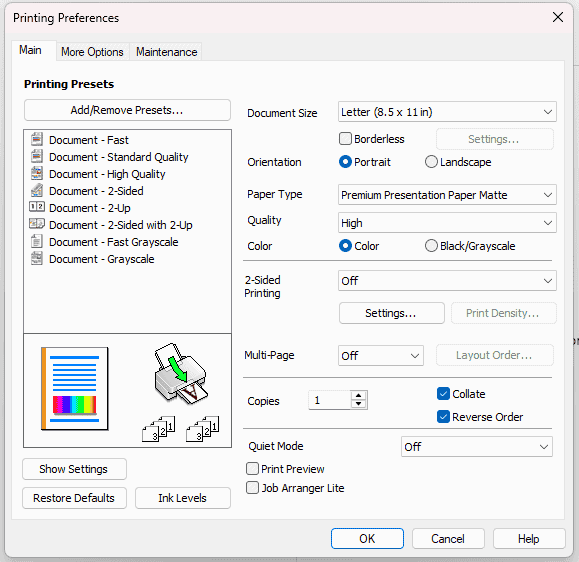Choose Portrait orientation
This screenshot has height=562, width=579.
tap(345, 162)
